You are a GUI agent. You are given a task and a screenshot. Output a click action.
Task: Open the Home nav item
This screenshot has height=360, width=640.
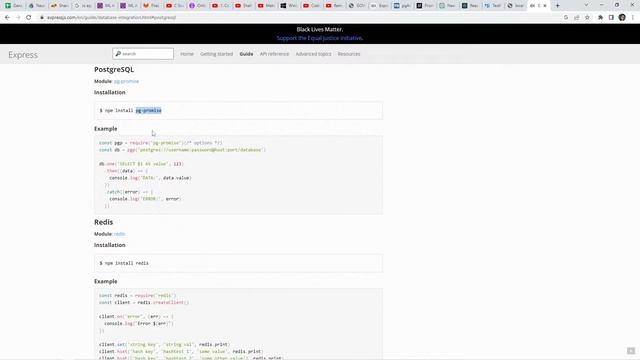(x=187, y=54)
